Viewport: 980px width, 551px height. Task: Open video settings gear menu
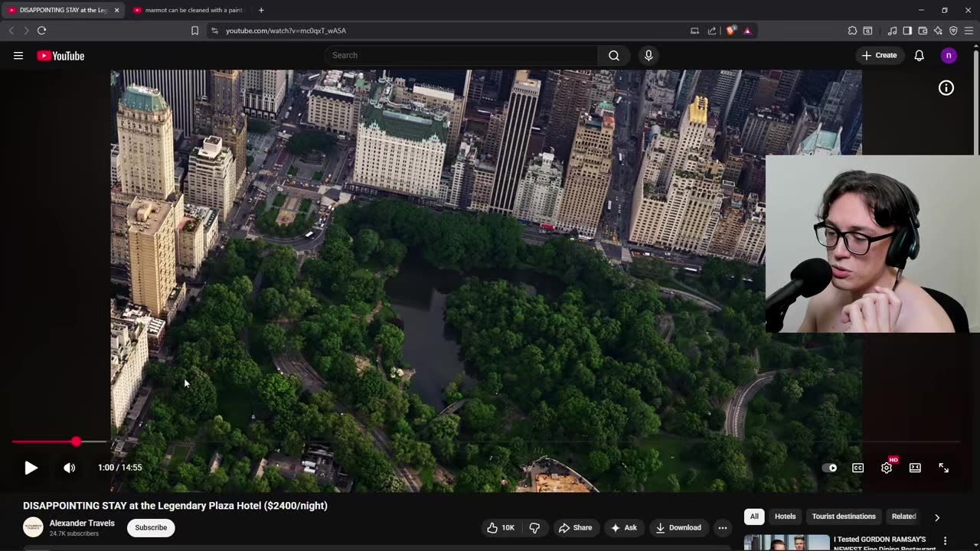pos(886,468)
